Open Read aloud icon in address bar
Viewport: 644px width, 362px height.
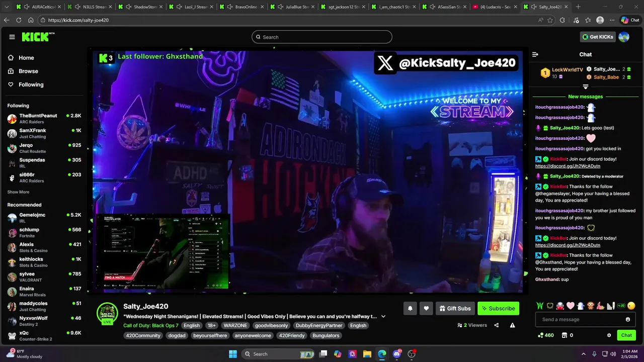(540, 20)
